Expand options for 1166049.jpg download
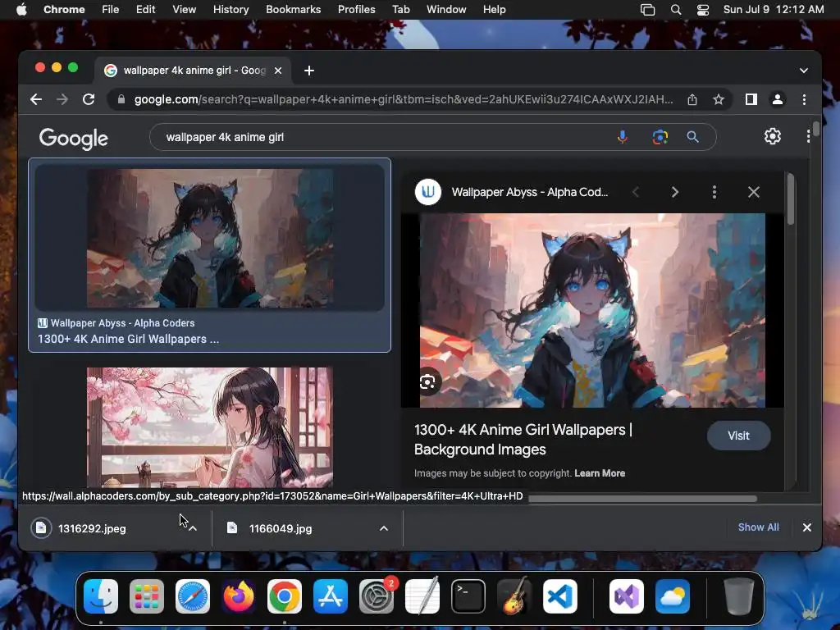The height and width of the screenshot is (630, 840). (x=384, y=529)
